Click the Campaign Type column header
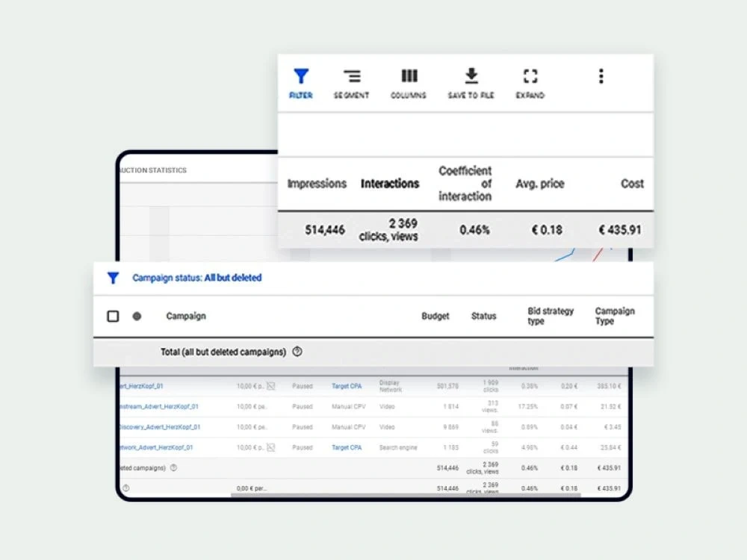Viewport: 747px width, 560px height. point(615,316)
